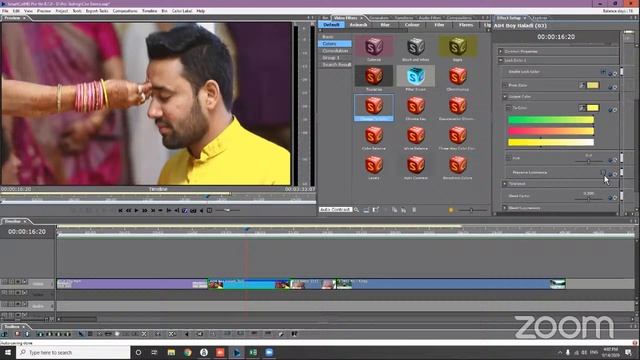Switch to the Blur filter tab
This screenshot has height=360, width=640.
coord(385,25)
